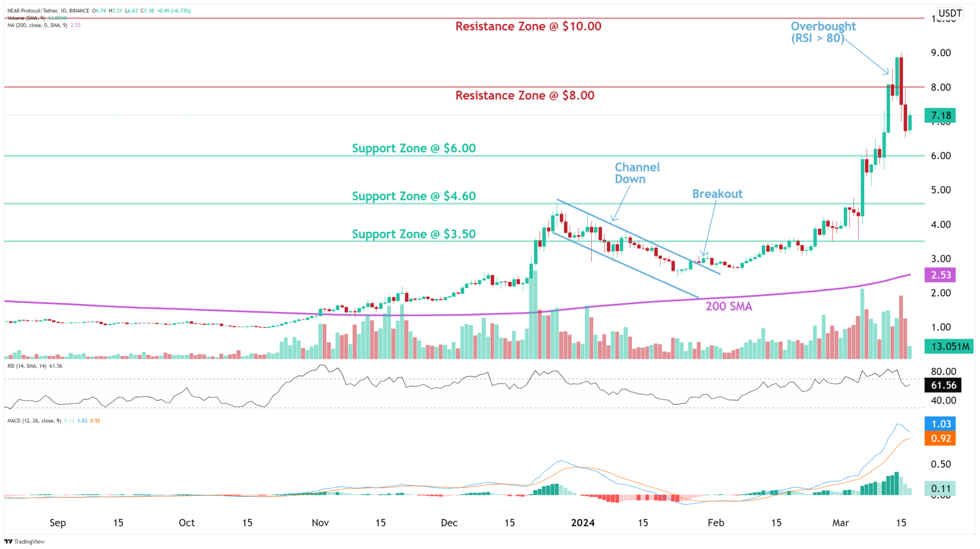This screenshot has width=980, height=549.
Task: Select the orange 0.92 MACD signal label
Action: click(x=941, y=438)
